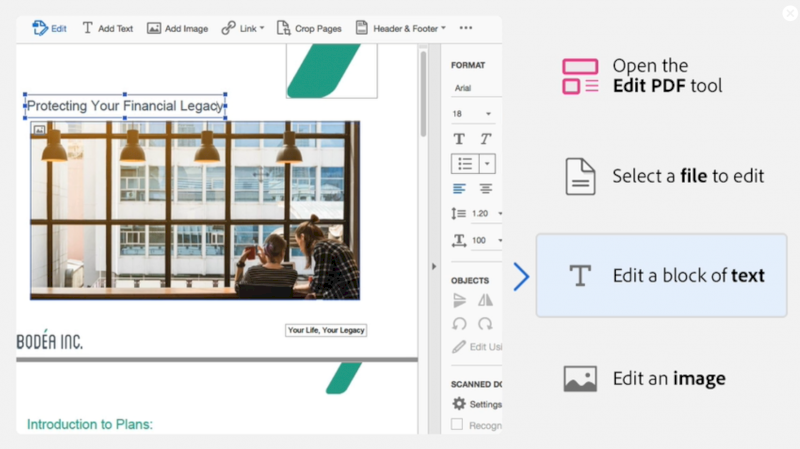Close the tutorial overlay
800x449 pixels.
click(790, 13)
